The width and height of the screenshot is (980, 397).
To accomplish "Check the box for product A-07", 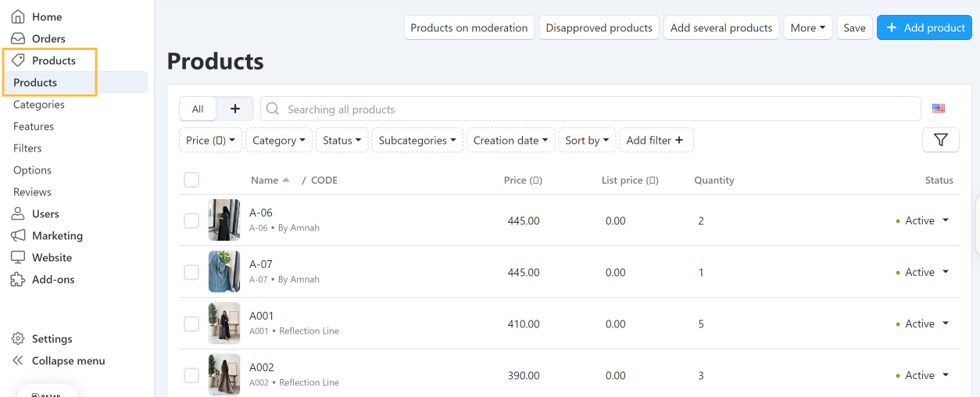I will pyautogui.click(x=191, y=272).
